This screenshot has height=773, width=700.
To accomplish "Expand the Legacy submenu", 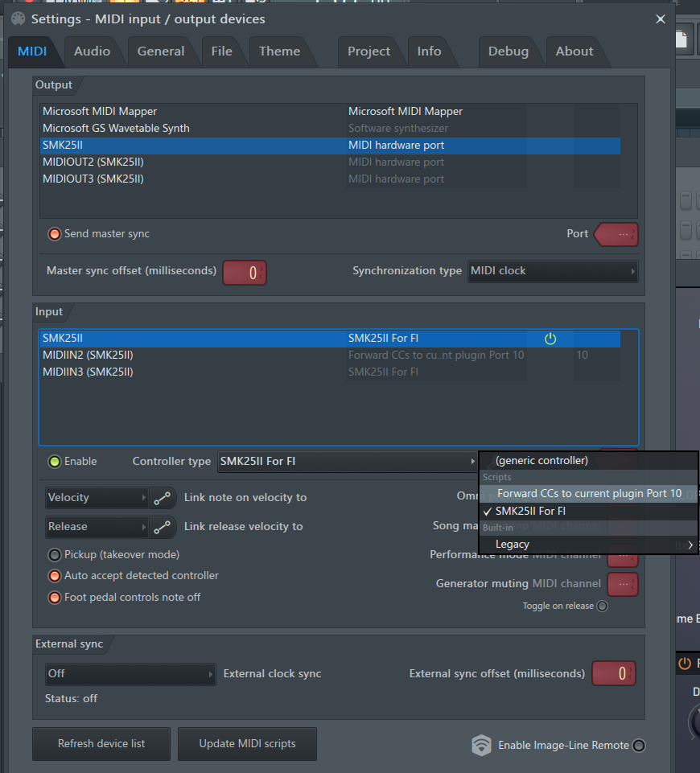I will pyautogui.click(x=589, y=545).
